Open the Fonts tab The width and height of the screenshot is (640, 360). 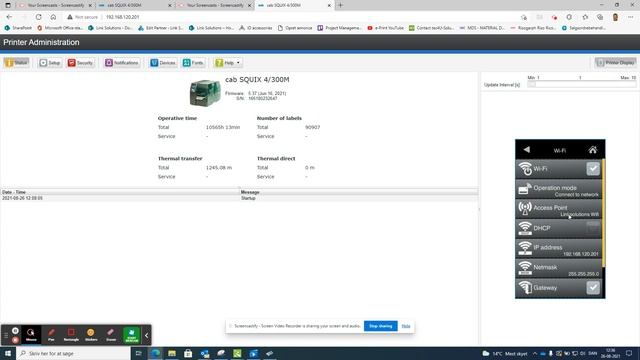point(193,63)
